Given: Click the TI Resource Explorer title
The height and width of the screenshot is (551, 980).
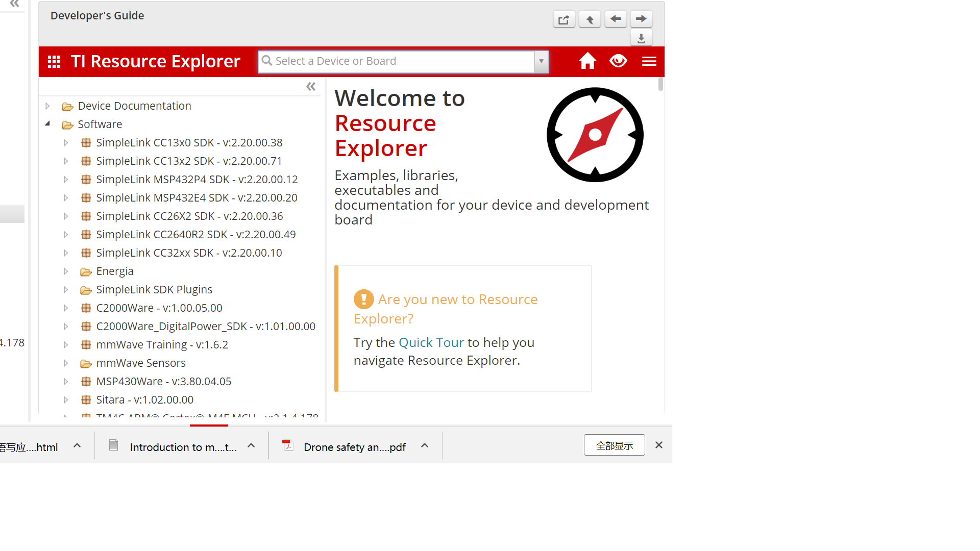Looking at the screenshot, I should (x=155, y=61).
